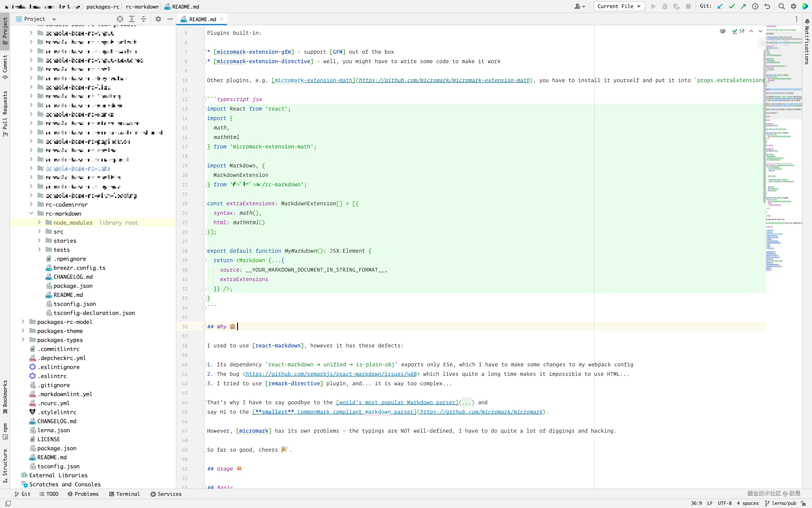Open the Terminal tool window tab

[124, 494]
